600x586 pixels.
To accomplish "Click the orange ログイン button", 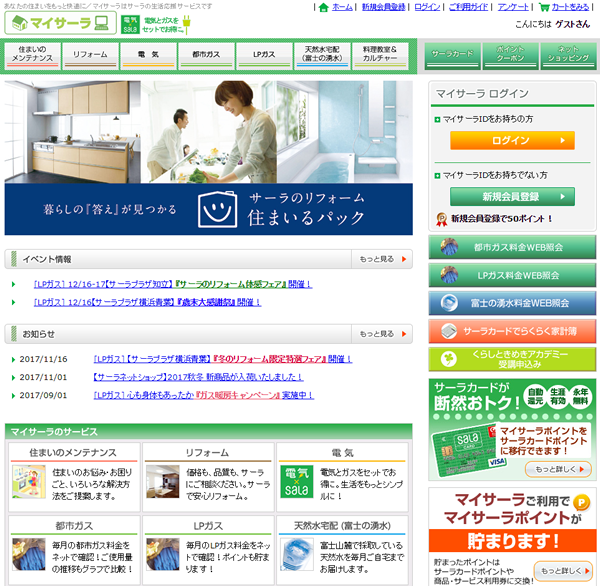I will (x=512, y=140).
